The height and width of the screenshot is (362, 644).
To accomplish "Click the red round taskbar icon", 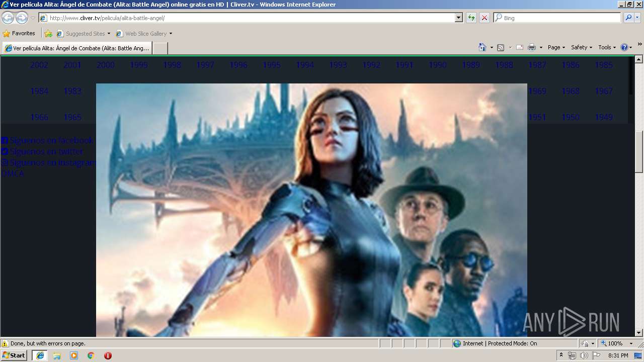I will point(108,355).
